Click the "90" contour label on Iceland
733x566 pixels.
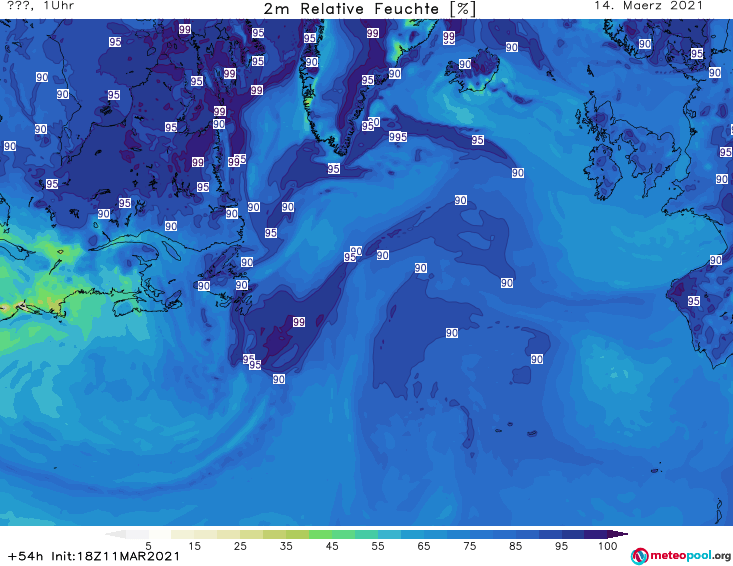[465, 64]
